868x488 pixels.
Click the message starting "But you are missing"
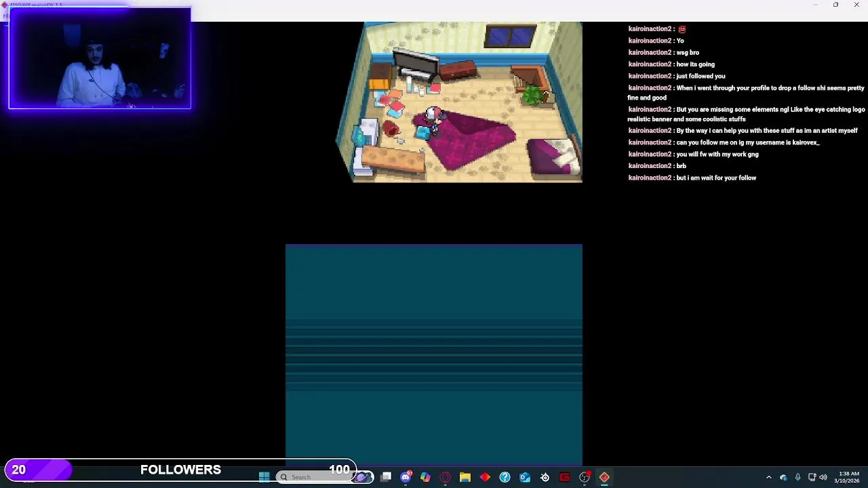click(x=746, y=114)
